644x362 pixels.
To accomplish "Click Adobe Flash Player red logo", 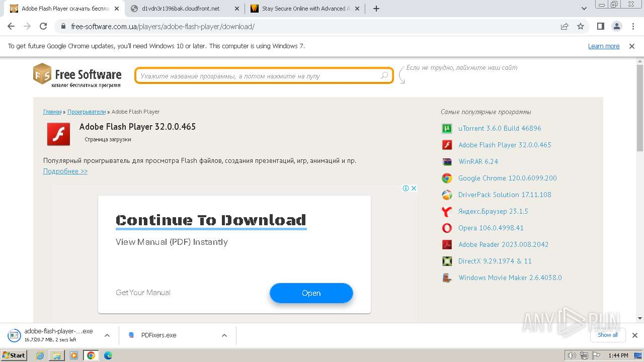I will (x=58, y=134).
